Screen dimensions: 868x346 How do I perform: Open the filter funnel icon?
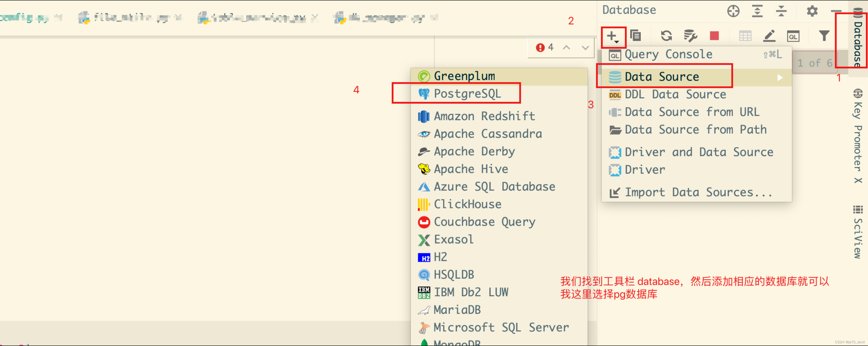824,36
